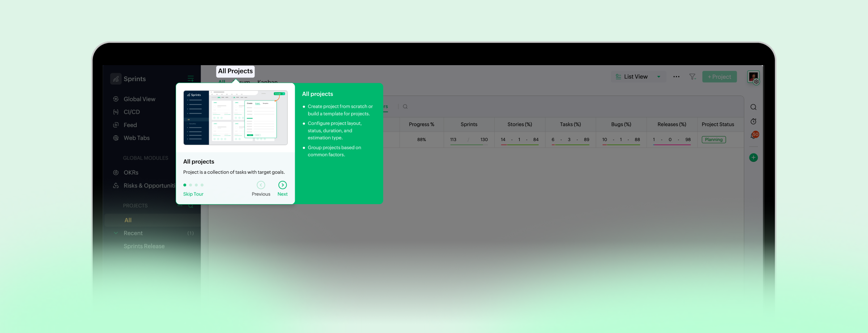This screenshot has height=333, width=868.
Task: Click Skip Tour to dismiss the walkthrough
Action: [193, 194]
